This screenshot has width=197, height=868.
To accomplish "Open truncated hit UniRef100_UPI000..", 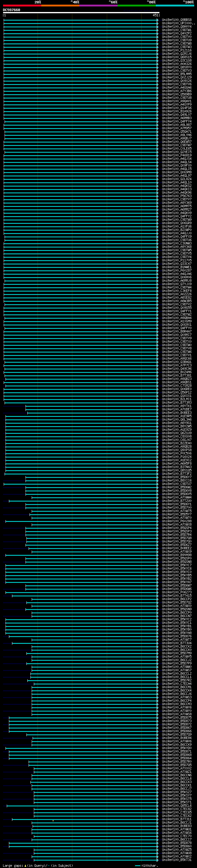I will 179,23.
